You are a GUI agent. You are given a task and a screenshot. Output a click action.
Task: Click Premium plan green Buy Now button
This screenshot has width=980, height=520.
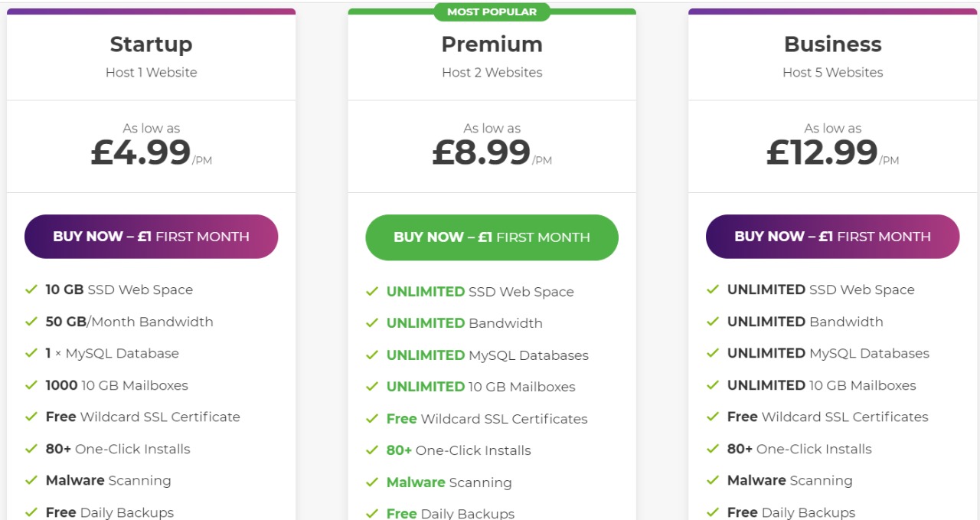(x=492, y=237)
